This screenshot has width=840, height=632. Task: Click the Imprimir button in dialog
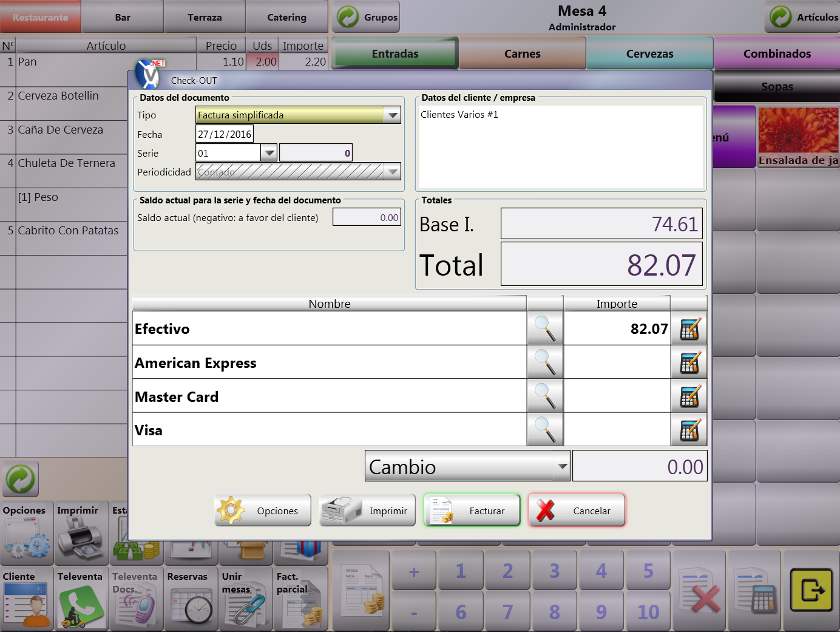[368, 511]
